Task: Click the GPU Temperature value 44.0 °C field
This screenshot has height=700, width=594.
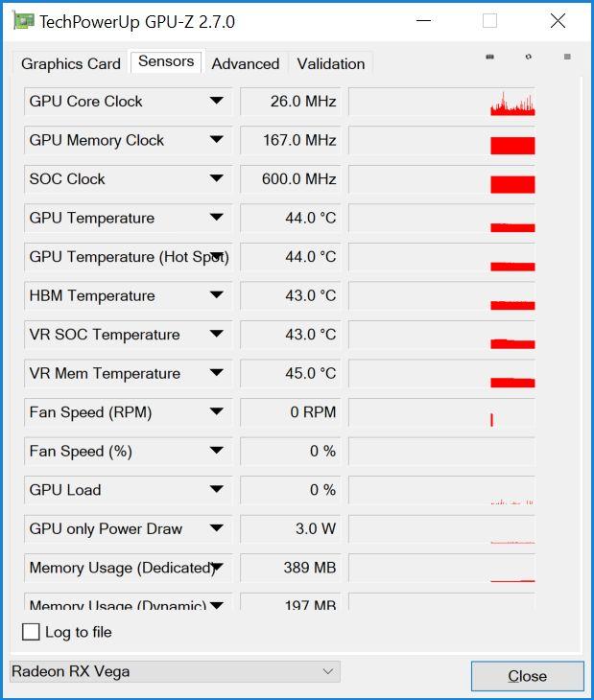Action: (291, 218)
